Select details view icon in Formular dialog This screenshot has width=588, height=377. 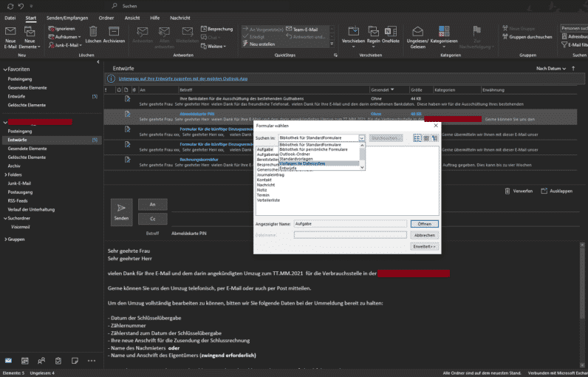point(426,137)
